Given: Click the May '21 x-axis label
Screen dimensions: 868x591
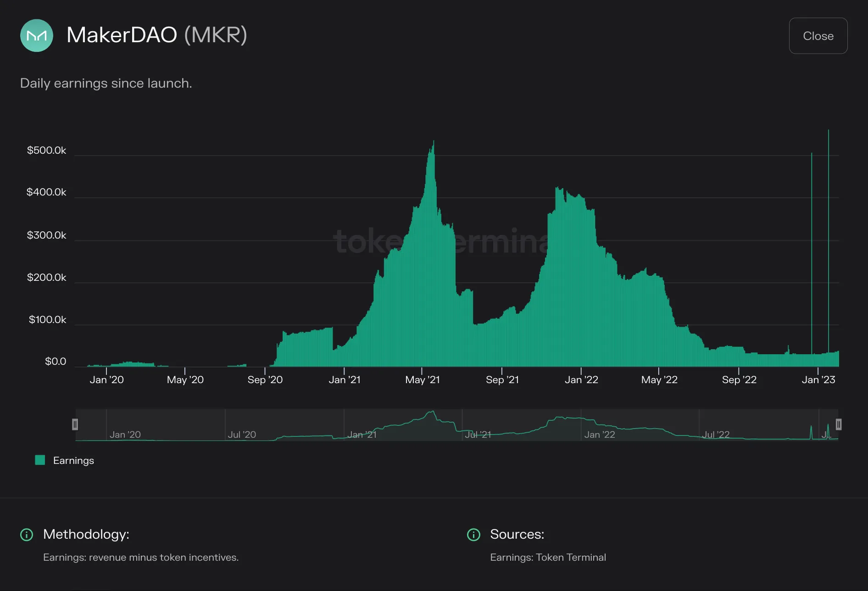Looking at the screenshot, I should pos(423,380).
